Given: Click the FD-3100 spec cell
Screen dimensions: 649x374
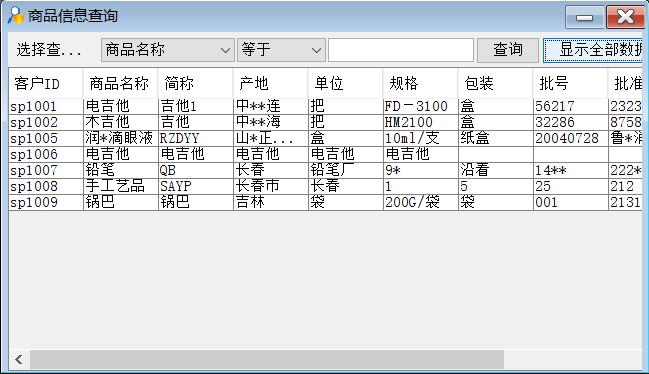Looking at the screenshot, I should (x=421, y=106).
